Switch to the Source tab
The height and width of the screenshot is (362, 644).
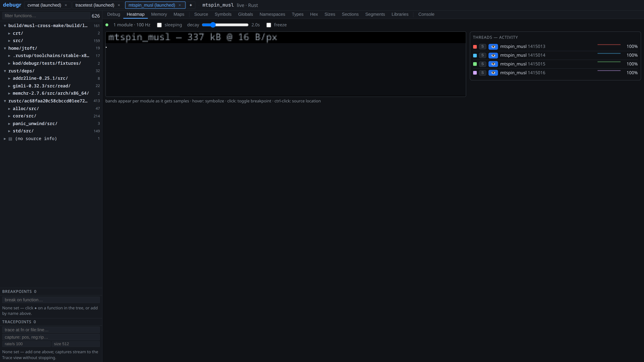point(201,14)
